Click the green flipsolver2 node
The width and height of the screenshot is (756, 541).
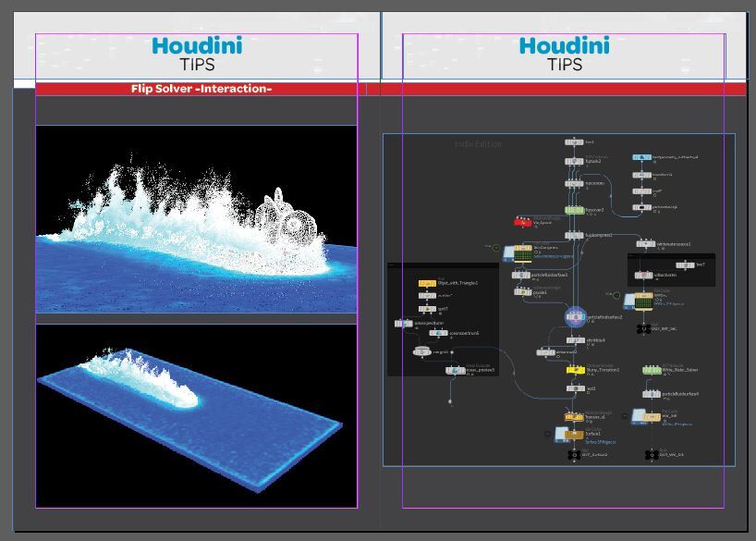point(574,211)
